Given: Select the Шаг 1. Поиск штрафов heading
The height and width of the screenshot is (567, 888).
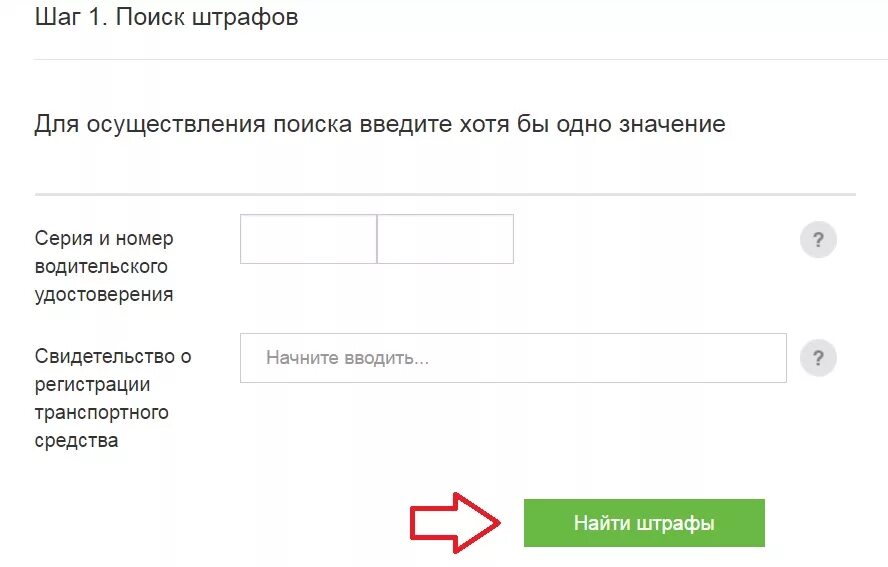Looking at the screenshot, I should [166, 17].
